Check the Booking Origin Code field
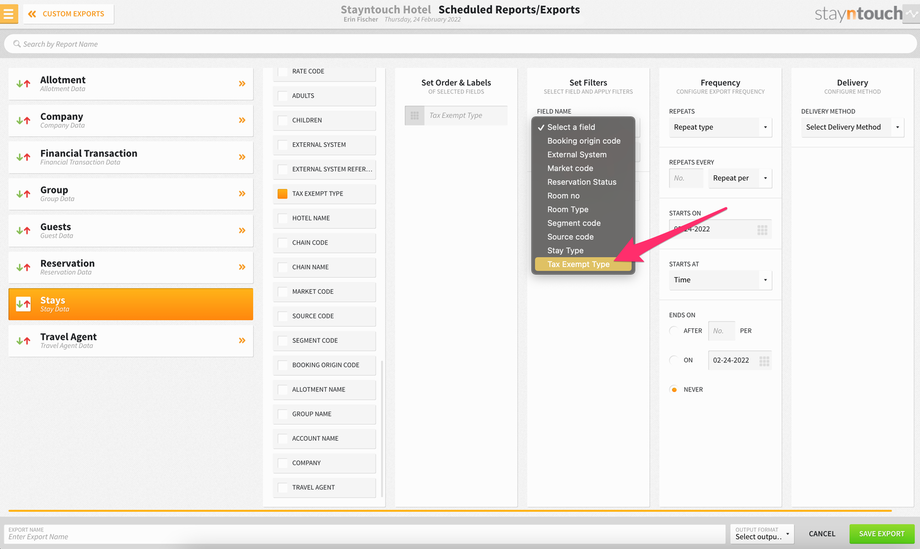This screenshot has height=549, width=920. click(x=283, y=365)
